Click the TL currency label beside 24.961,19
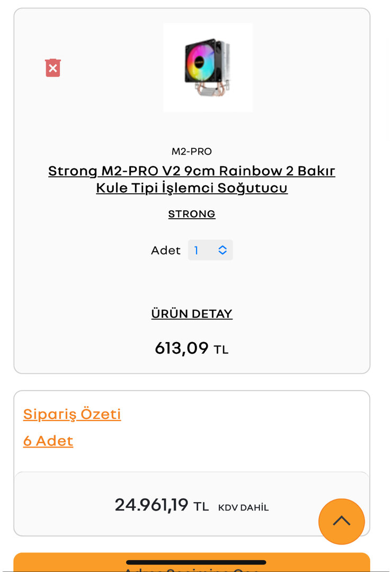 [201, 507]
